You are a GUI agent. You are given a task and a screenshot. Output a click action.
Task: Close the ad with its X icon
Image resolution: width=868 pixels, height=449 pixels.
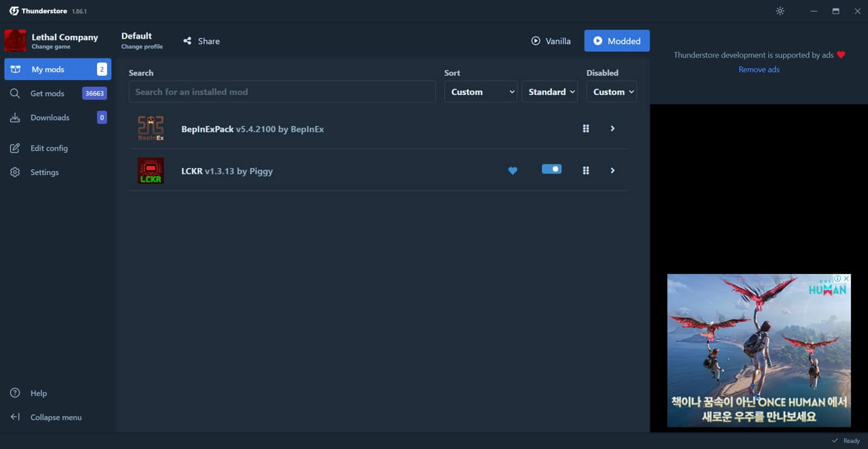pos(846,278)
